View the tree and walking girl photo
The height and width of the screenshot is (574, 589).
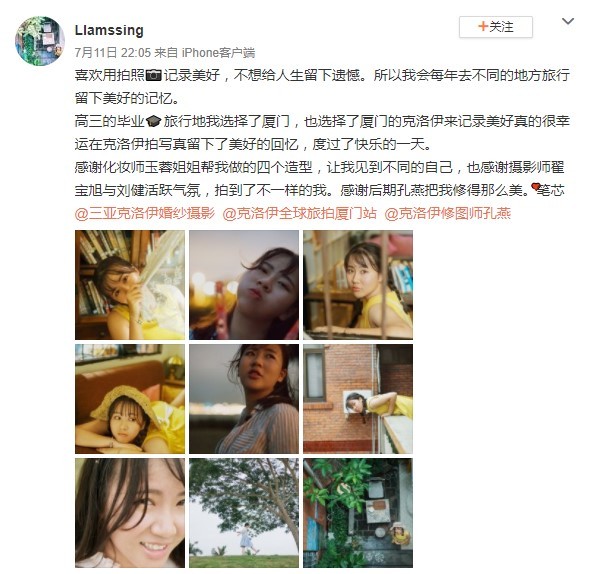tap(244, 513)
